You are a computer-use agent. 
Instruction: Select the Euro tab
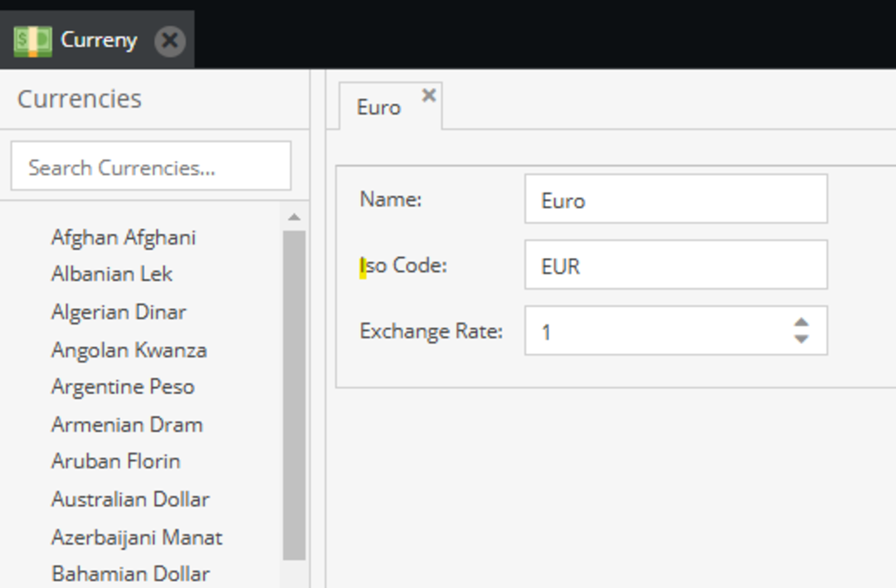(x=390, y=106)
